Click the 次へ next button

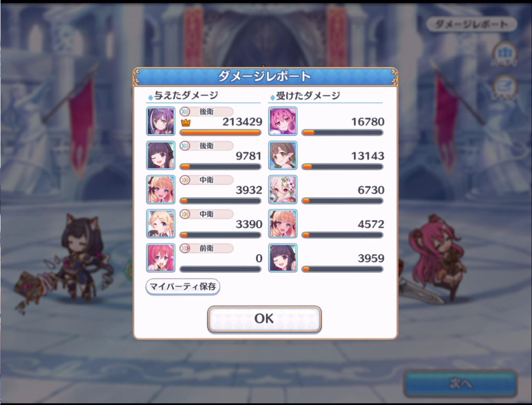pos(460,383)
